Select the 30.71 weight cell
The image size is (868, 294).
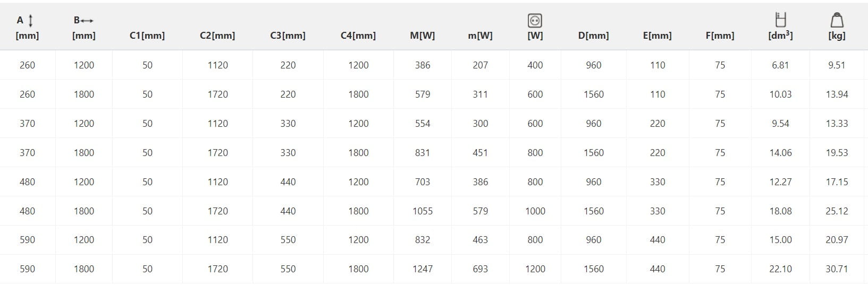click(x=837, y=269)
